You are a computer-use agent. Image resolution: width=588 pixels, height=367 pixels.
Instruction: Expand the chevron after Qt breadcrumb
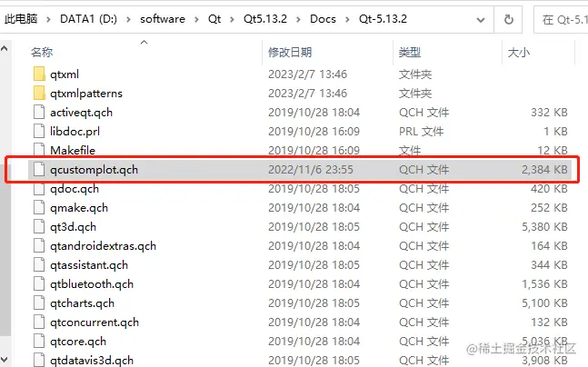point(232,19)
